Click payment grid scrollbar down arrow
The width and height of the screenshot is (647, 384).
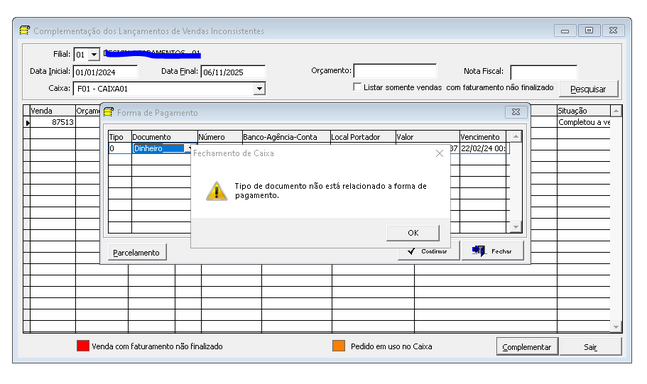coord(516,226)
